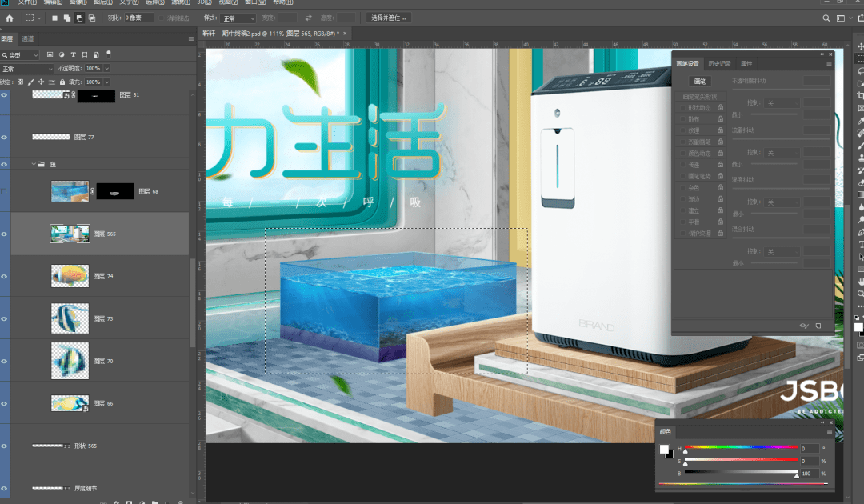Screen dimensions: 864x504
Task: Click the search magnifier icon at top right
Action: point(826,18)
